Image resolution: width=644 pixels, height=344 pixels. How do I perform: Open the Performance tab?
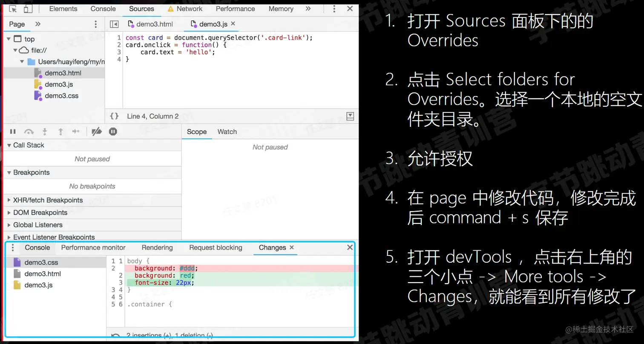(235, 9)
